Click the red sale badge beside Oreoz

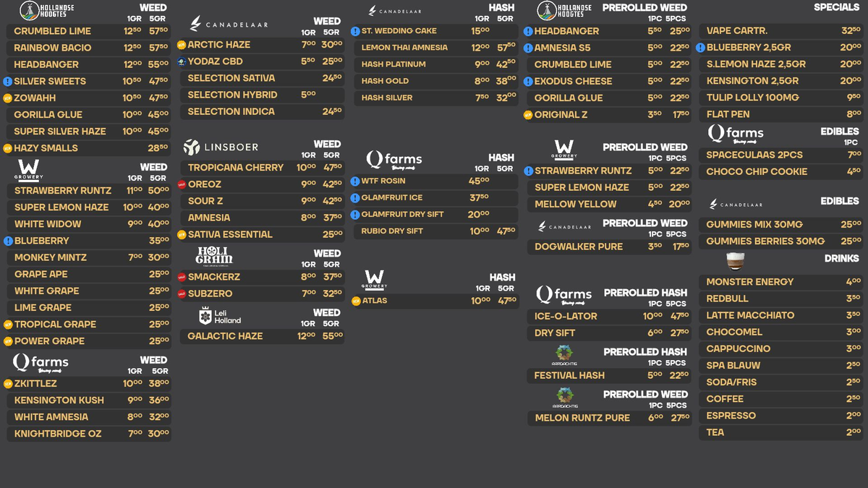[182, 184]
